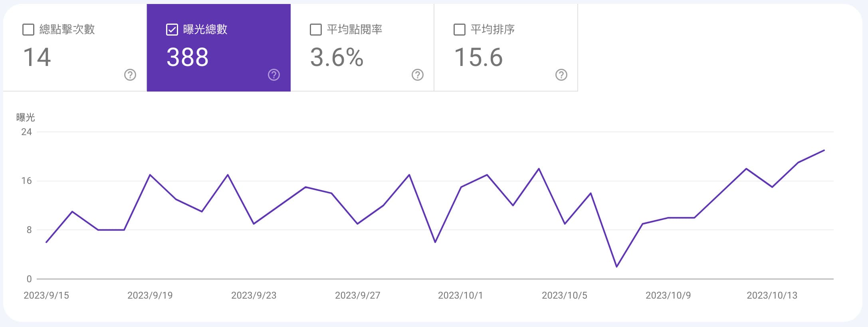Click the 平均排序 card title

coord(493,30)
